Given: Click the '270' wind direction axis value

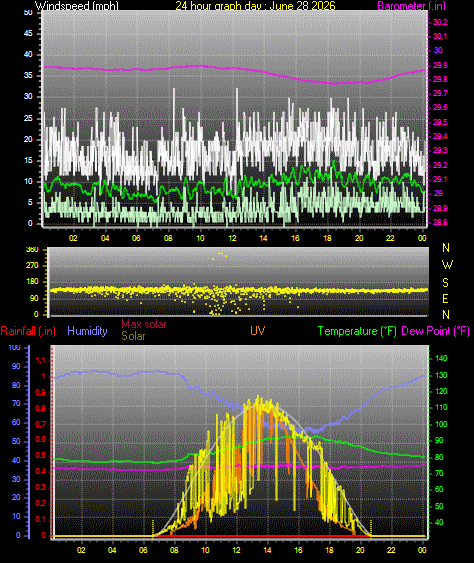Looking at the screenshot, I should pos(32,266).
